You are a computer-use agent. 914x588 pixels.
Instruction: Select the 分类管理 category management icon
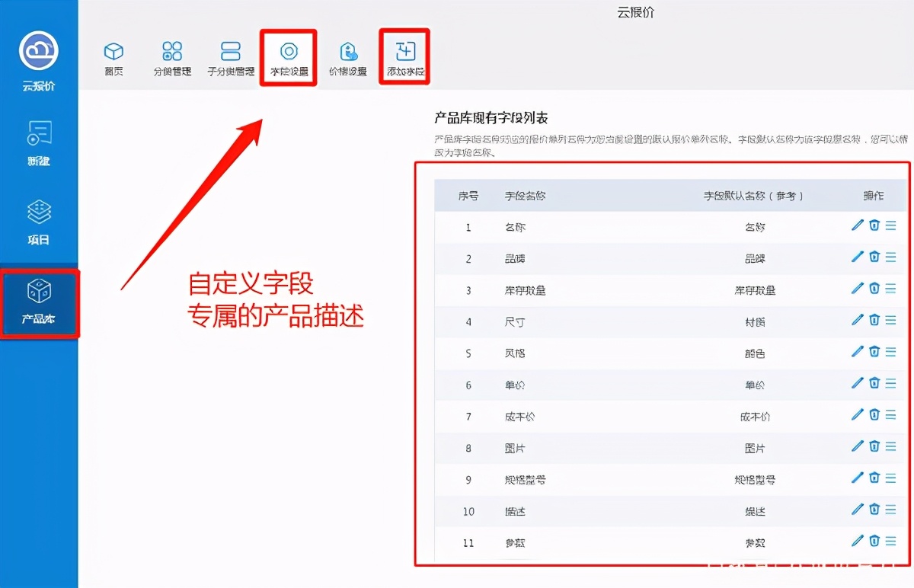tap(171, 57)
